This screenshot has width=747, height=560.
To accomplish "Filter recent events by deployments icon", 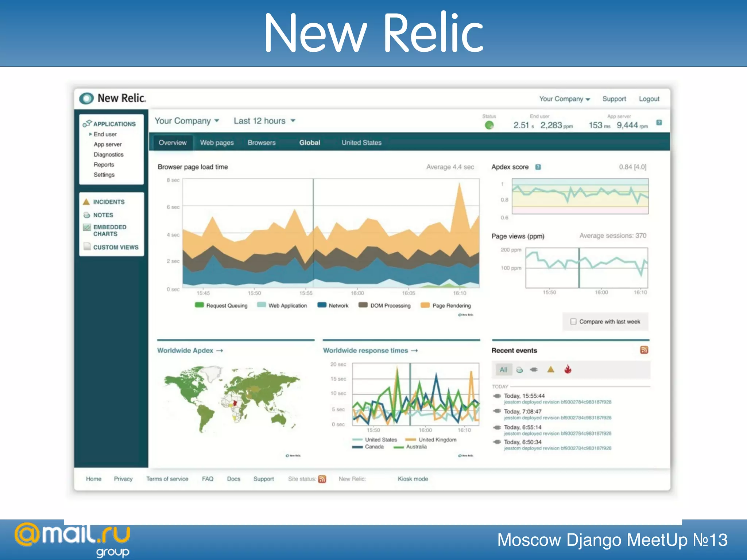I will [x=534, y=369].
